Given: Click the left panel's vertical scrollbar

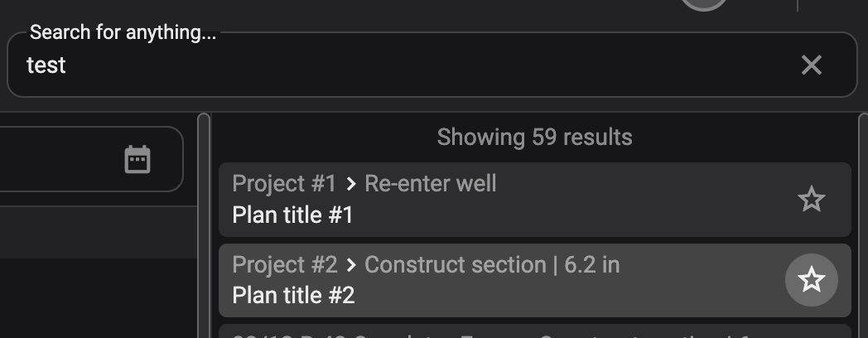Looking at the screenshot, I should click(x=204, y=224).
